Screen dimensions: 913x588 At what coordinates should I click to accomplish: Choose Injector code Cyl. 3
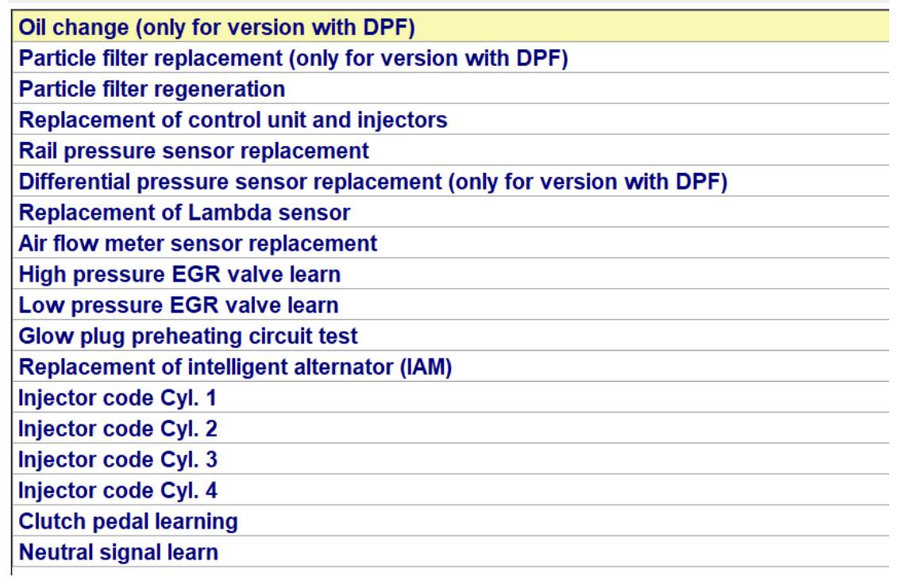[450, 459]
